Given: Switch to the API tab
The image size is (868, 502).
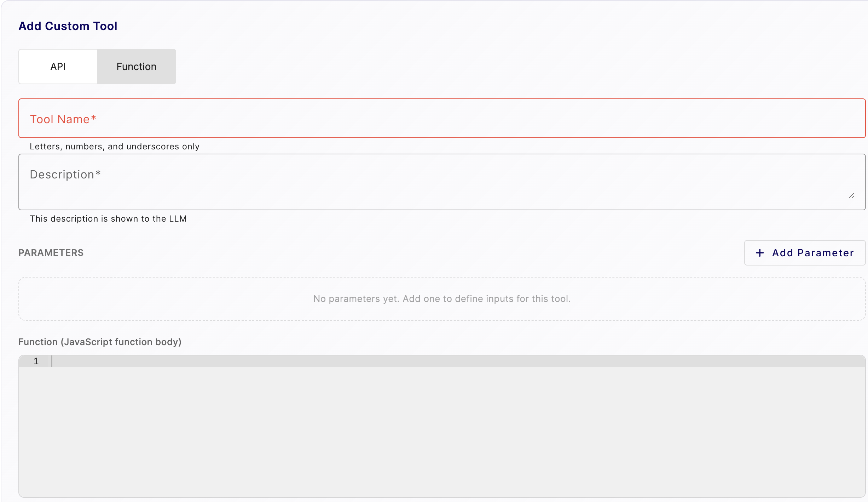Looking at the screenshot, I should pyautogui.click(x=58, y=66).
